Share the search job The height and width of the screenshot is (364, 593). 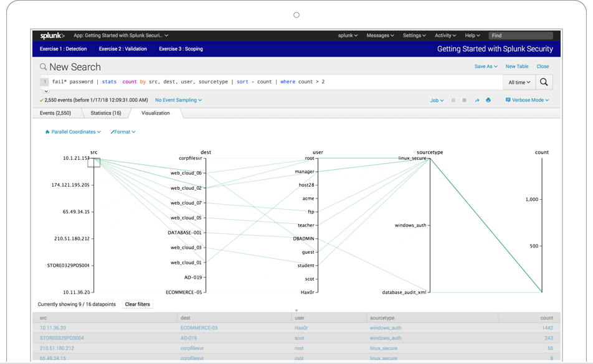[x=477, y=100]
